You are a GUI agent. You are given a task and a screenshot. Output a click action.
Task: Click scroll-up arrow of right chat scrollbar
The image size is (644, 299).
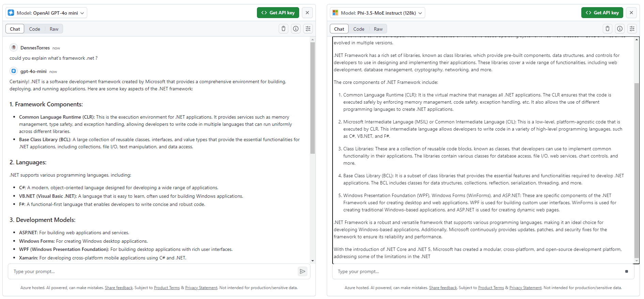tap(637, 40)
